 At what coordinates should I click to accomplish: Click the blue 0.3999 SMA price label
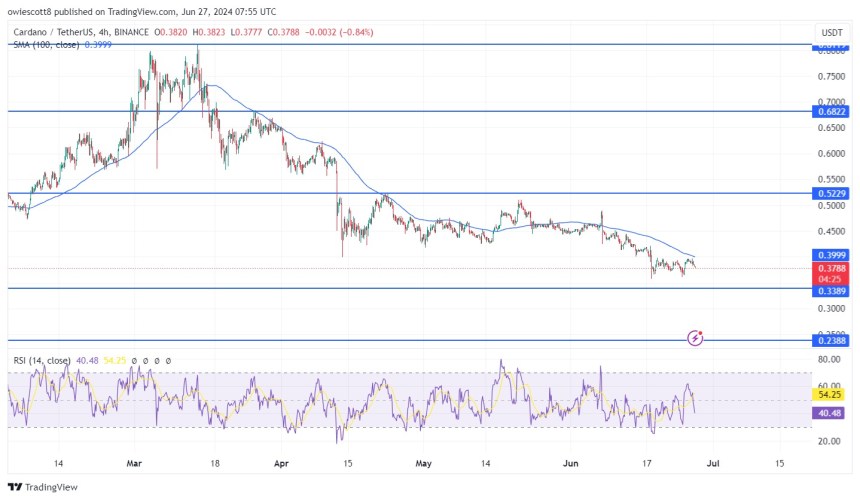pyautogui.click(x=833, y=255)
